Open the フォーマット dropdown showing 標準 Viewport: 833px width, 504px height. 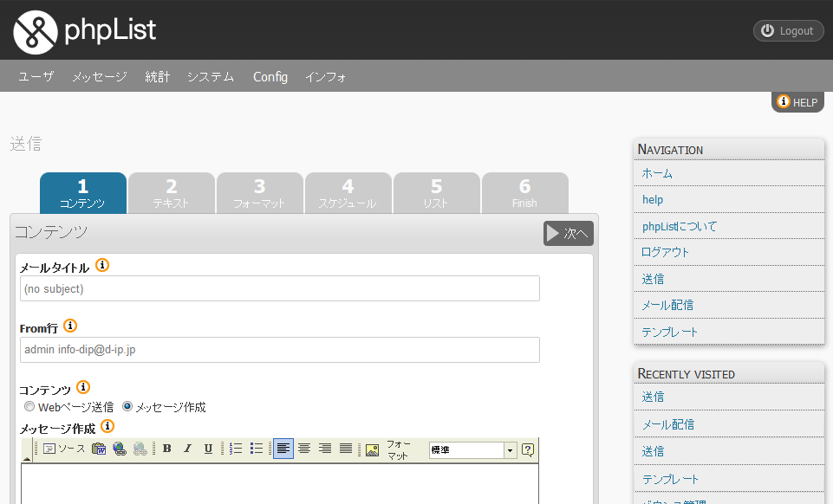(510, 449)
